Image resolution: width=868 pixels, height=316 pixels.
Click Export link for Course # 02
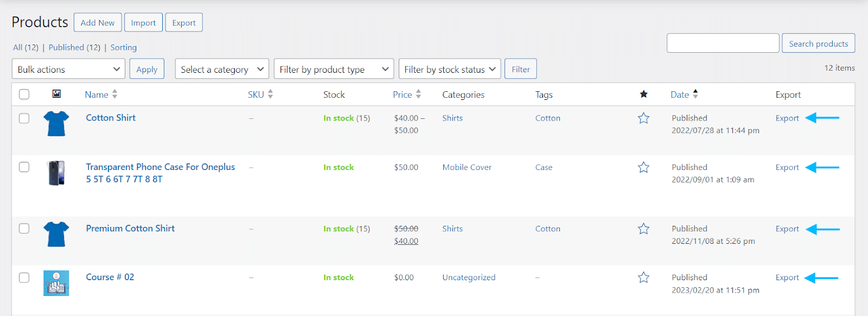tap(787, 277)
